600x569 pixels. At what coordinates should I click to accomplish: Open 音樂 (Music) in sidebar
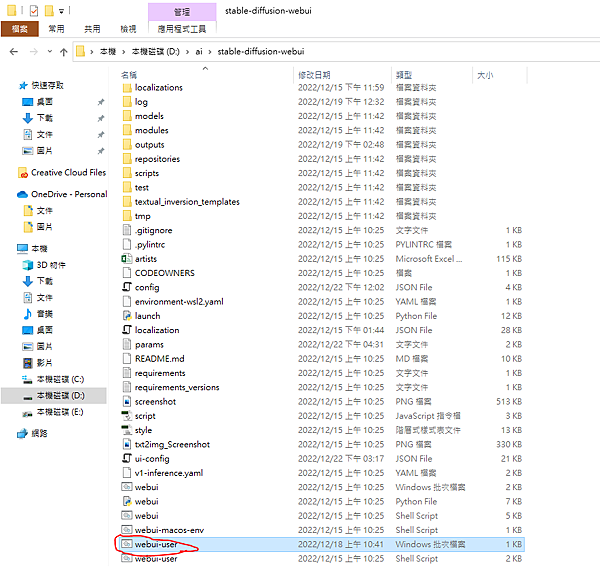click(44, 314)
